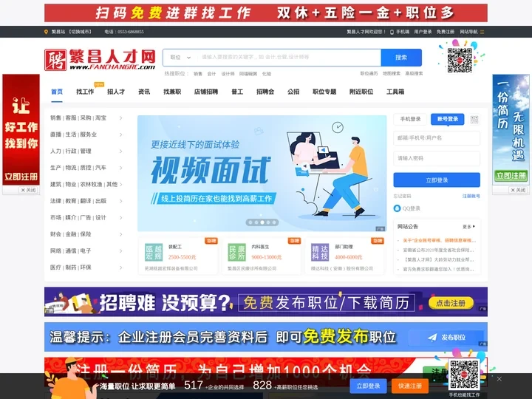Image resolution: width=532 pixels, height=399 pixels.
Task: Click the 高级搜索 link
Action: click(414, 73)
